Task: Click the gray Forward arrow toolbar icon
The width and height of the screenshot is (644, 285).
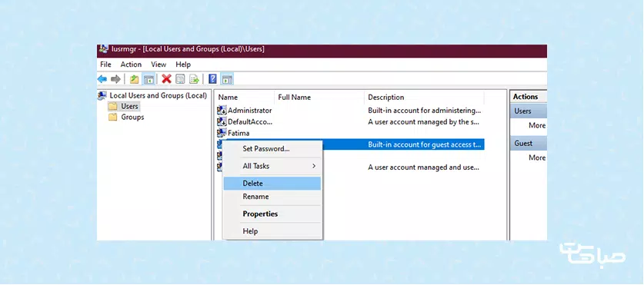Action: click(x=116, y=79)
